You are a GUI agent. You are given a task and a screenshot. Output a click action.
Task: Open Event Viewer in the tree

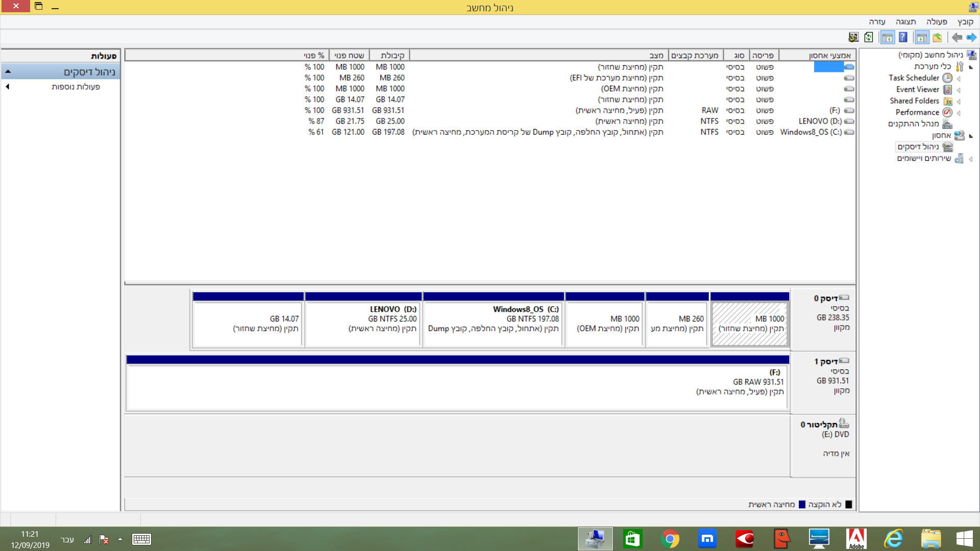coord(917,89)
